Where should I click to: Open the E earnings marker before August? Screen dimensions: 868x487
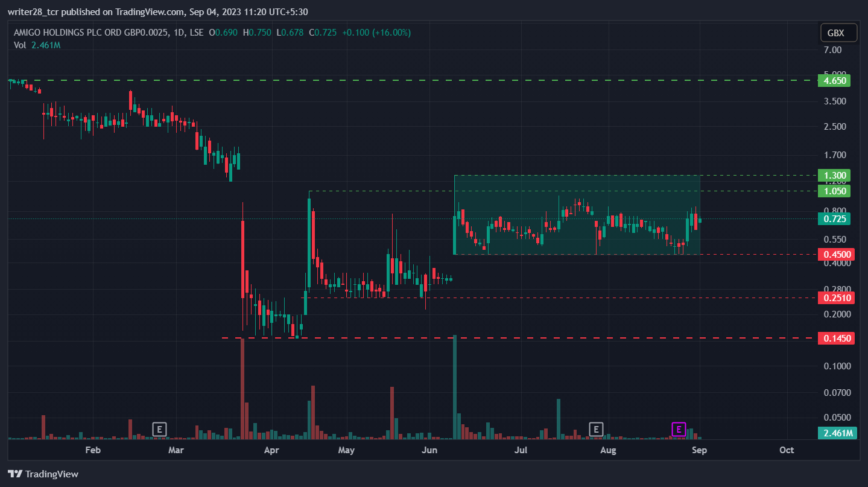(x=596, y=430)
